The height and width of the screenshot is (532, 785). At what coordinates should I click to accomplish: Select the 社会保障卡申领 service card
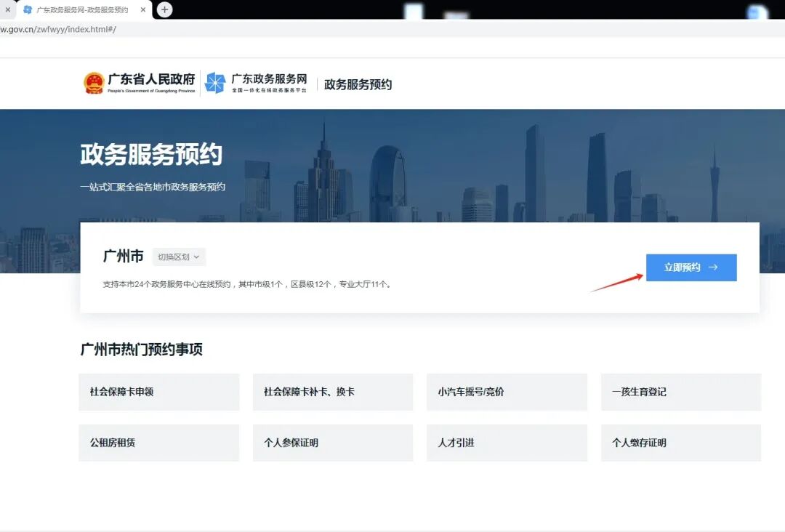pos(158,392)
